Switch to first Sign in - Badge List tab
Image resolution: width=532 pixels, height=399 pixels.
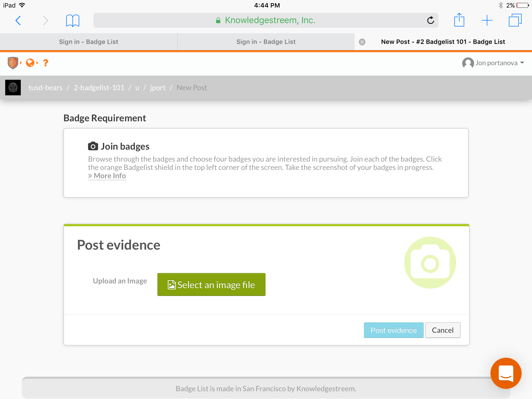pos(89,42)
